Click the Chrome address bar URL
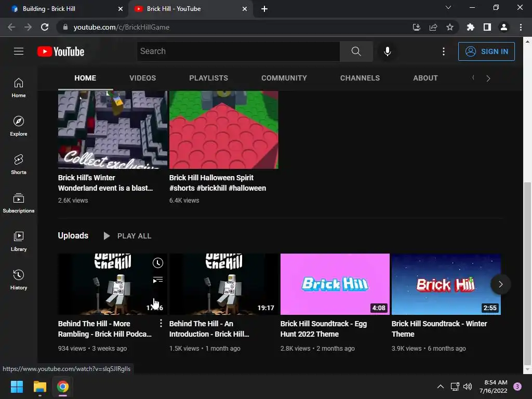532x399 pixels. [x=121, y=27]
